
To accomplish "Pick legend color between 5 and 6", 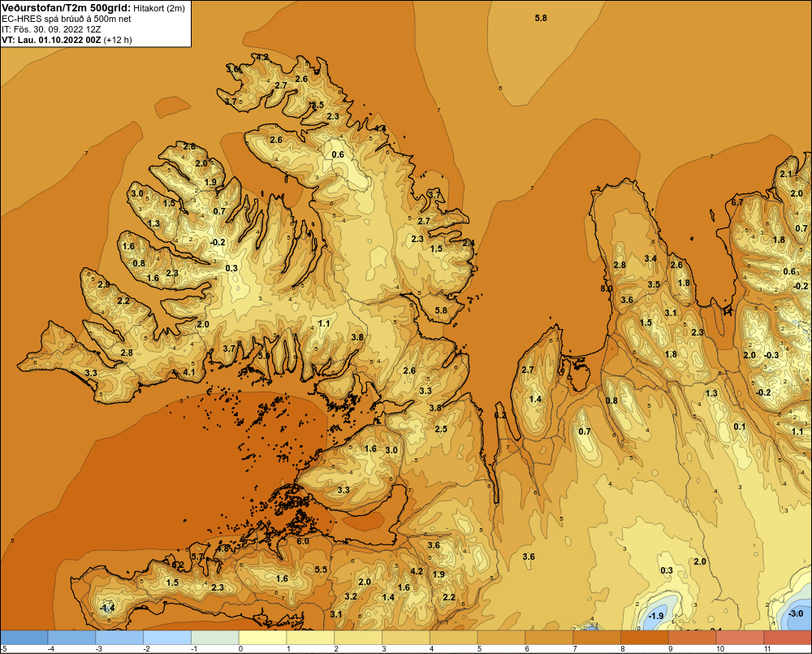I will coord(501,638).
